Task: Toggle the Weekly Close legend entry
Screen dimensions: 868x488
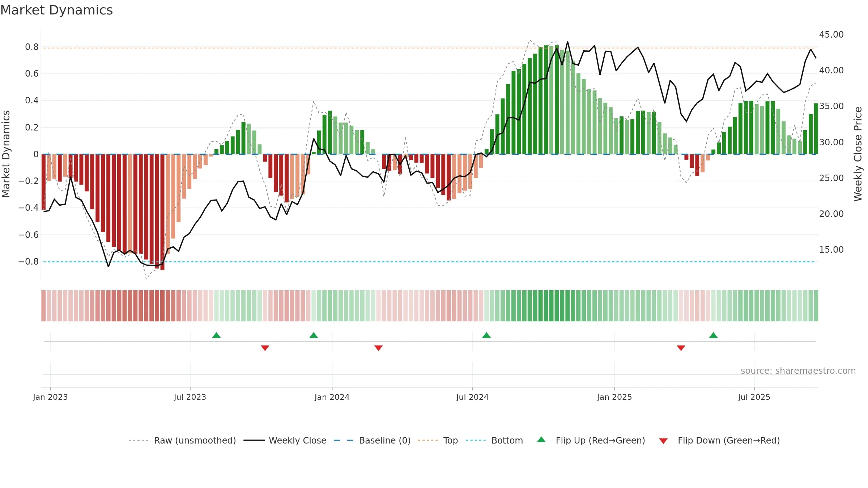Action: coord(285,440)
